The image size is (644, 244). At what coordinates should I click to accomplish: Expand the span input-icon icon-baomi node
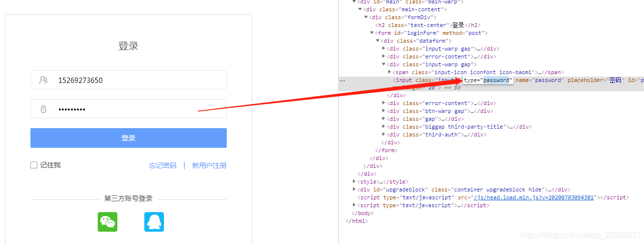pyautogui.click(x=389, y=72)
